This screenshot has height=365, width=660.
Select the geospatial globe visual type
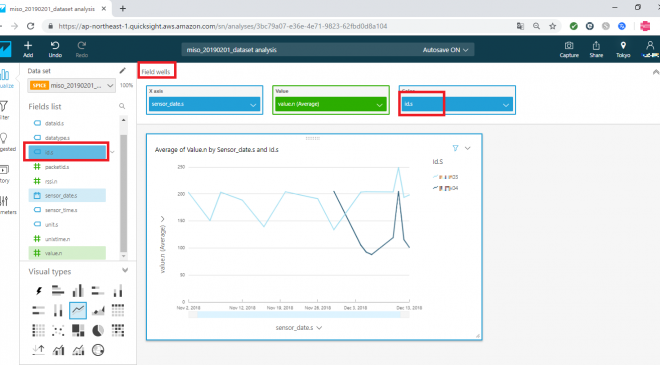point(98,350)
